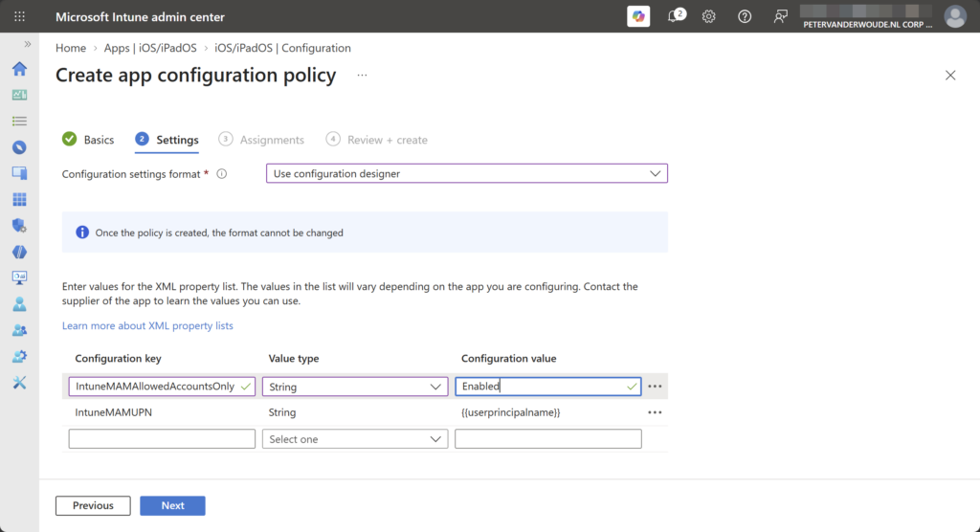Open Troubleshooting tools icon in sidebar
This screenshot has height=532, width=980.
(19, 383)
